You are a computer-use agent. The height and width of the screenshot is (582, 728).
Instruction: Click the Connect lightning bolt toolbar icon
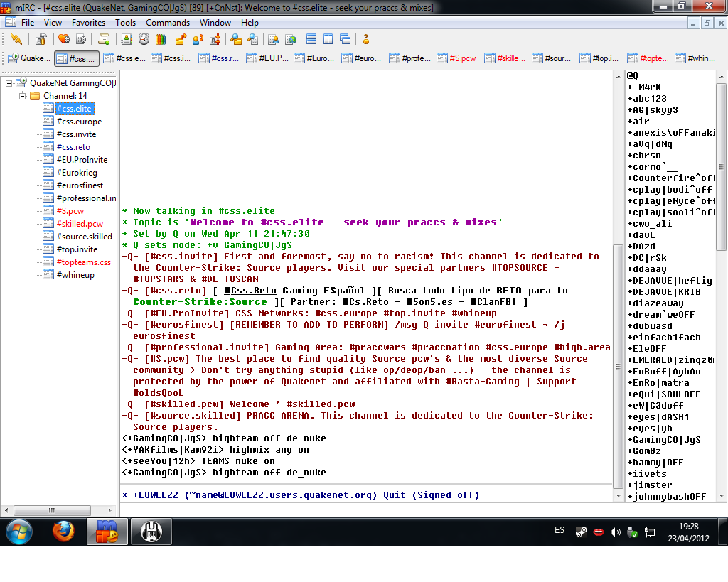coord(16,40)
